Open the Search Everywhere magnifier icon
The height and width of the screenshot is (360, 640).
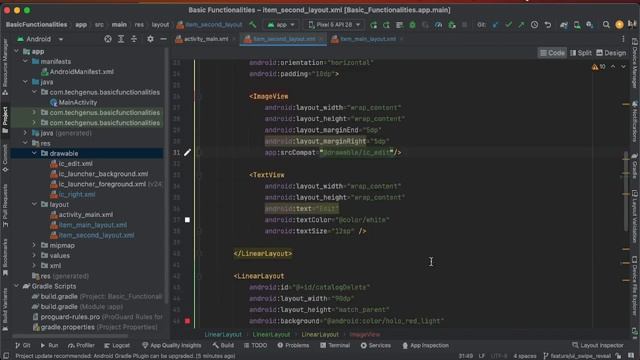(x=606, y=25)
